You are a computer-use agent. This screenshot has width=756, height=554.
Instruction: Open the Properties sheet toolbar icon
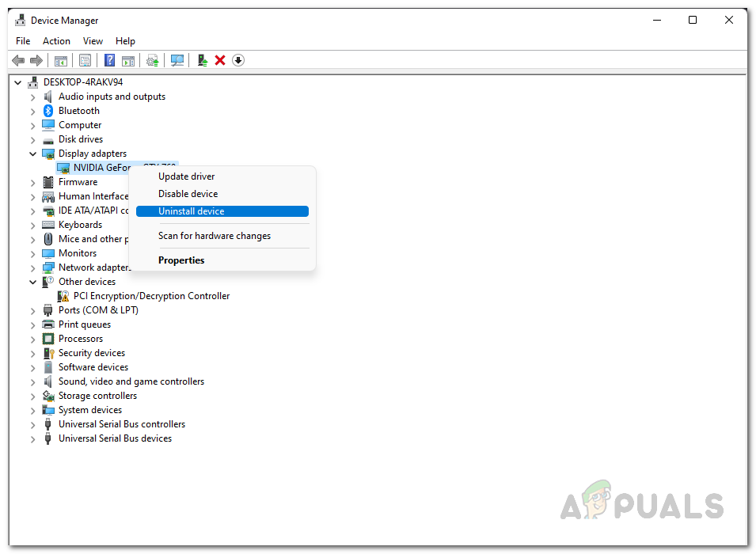85,60
